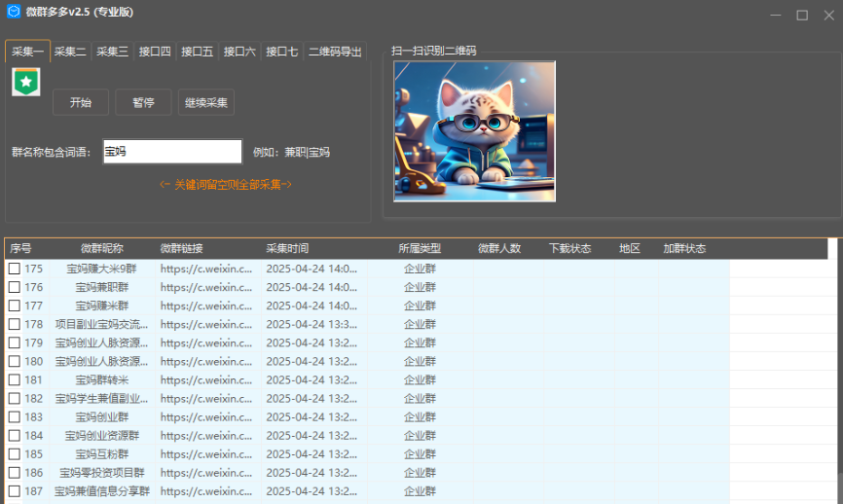
Task: Click the green star badge icon
Action: point(26,83)
